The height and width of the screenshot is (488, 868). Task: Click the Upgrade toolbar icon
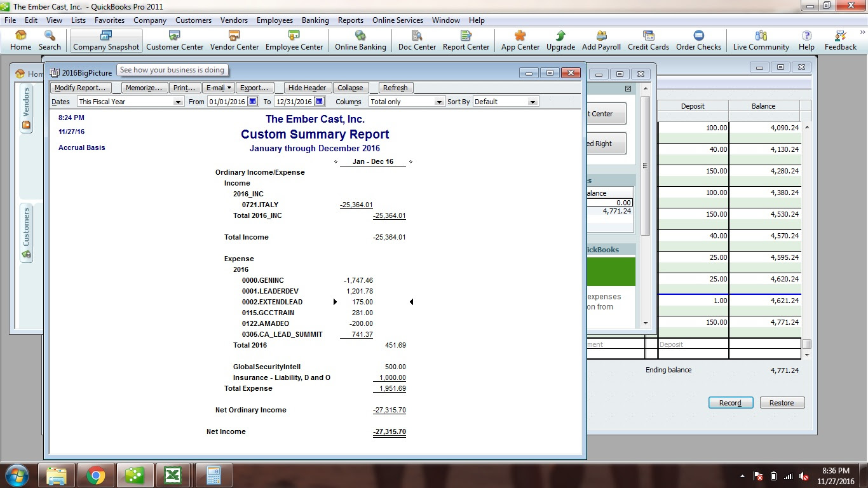coord(560,41)
